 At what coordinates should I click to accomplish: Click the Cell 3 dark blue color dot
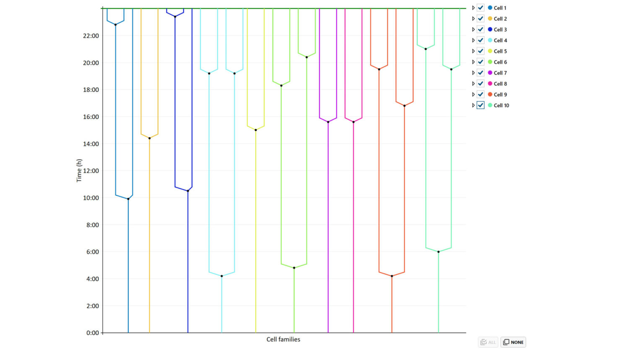(x=490, y=30)
